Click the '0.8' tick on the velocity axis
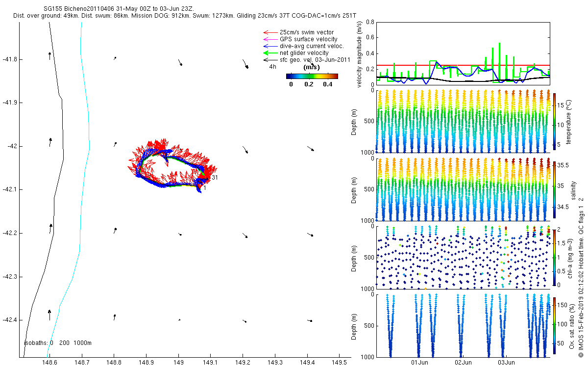This screenshot has height=368, width=588. point(370,23)
